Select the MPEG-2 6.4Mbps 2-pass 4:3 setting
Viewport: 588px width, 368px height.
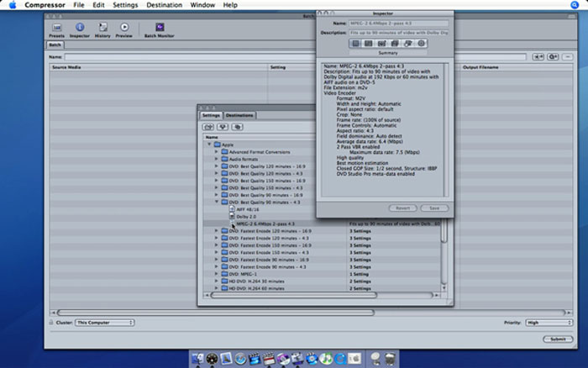click(265, 223)
